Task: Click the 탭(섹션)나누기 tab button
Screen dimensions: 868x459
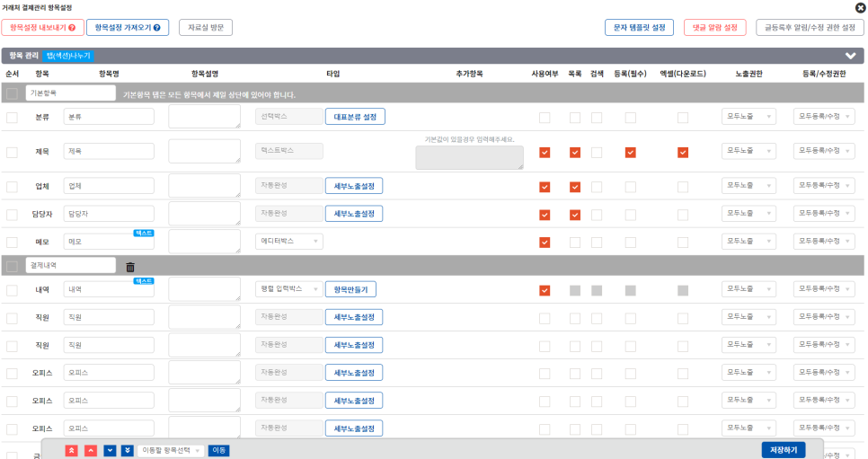Action: [x=69, y=56]
